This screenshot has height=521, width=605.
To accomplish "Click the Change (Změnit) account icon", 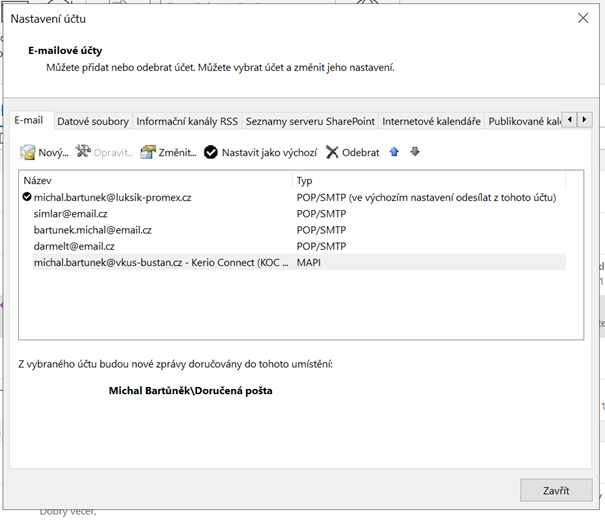I will pyautogui.click(x=149, y=153).
